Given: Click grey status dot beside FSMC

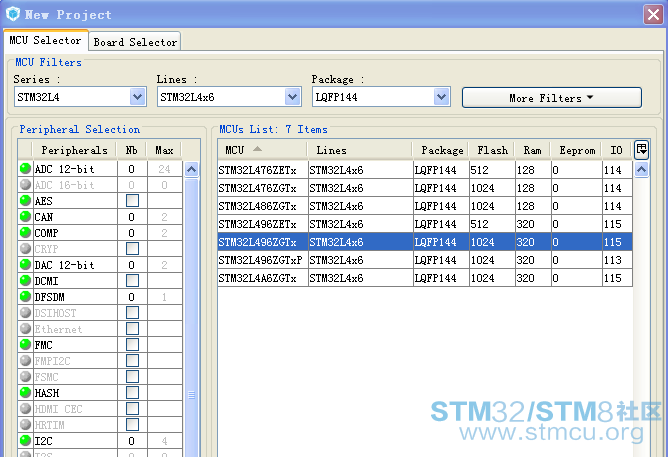Looking at the screenshot, I should click(x=26, y=377).
